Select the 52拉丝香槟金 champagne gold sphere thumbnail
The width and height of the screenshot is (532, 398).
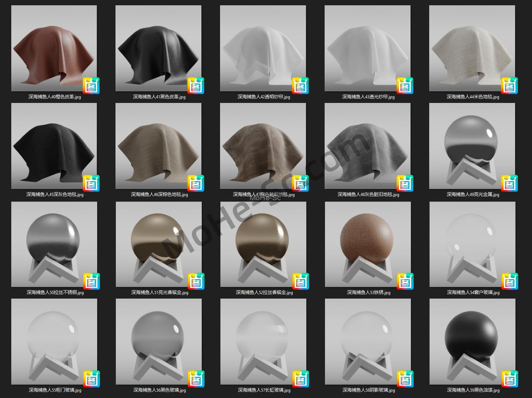pyautogui.click(x=263, y=244)
